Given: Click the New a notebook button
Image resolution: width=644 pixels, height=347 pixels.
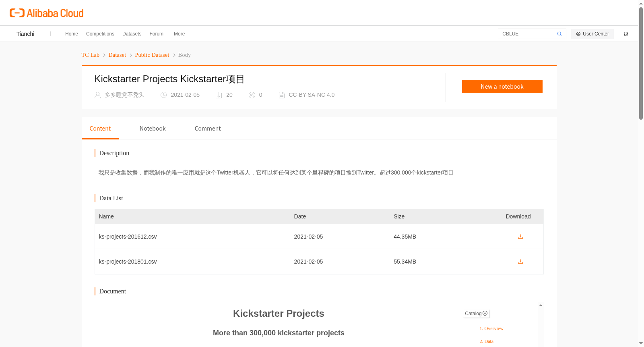Looking at the screenshot, I should point(502,86).
